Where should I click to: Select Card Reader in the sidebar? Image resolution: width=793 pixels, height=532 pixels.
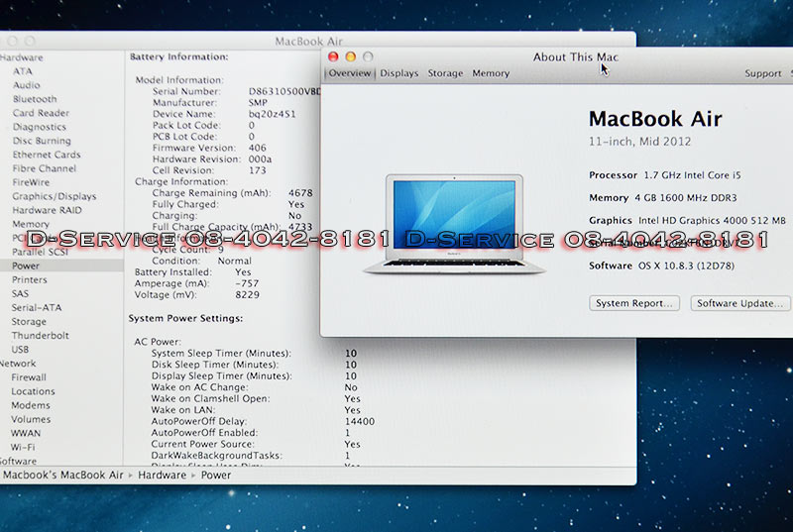click(41, 113)
